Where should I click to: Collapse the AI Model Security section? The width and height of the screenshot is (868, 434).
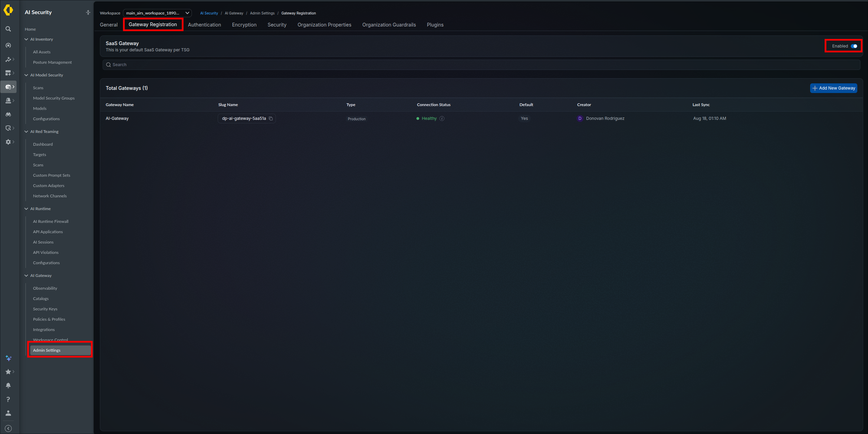click(26, 75)
